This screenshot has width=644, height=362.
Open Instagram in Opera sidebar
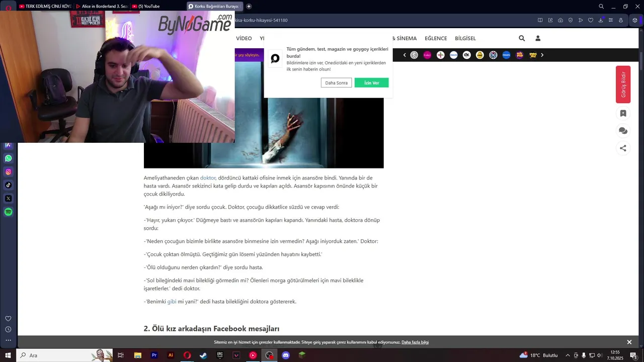(x=8, y=172)
